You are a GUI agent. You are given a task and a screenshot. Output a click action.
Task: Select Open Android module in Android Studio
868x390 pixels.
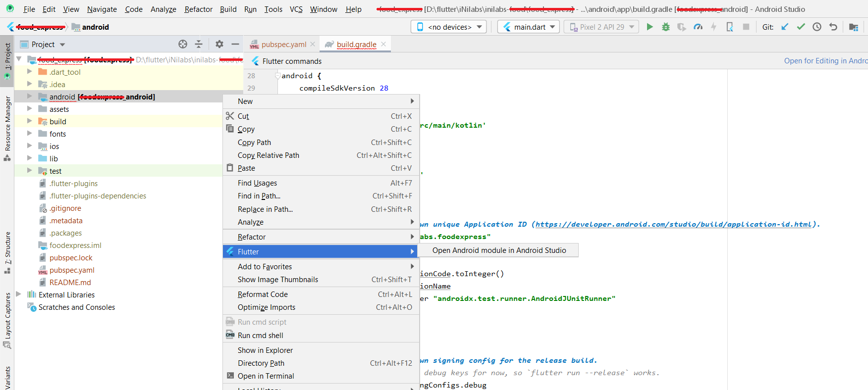click(x=499, y=250)
